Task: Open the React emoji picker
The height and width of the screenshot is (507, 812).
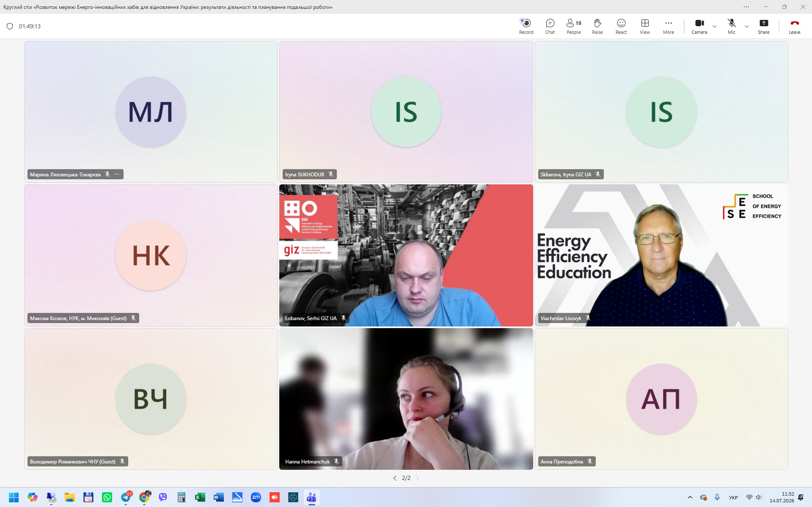Action: click(x=621, y=26)
